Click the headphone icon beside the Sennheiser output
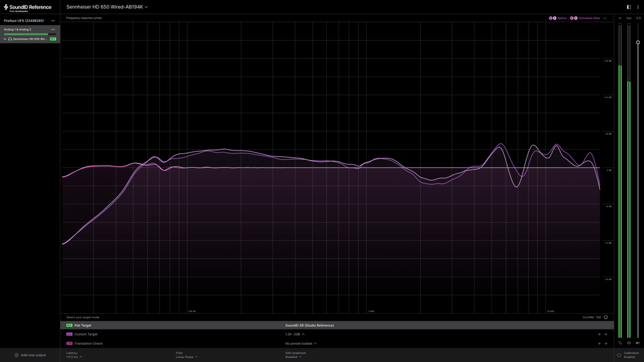Viewport: 644px width, 362px height. [10, 39]
